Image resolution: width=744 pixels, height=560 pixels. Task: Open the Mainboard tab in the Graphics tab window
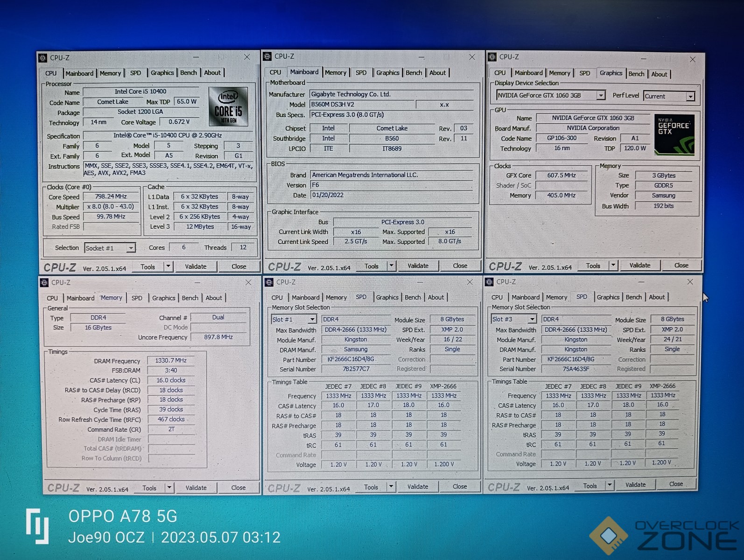pyautogui.click(x=528, y=73)
